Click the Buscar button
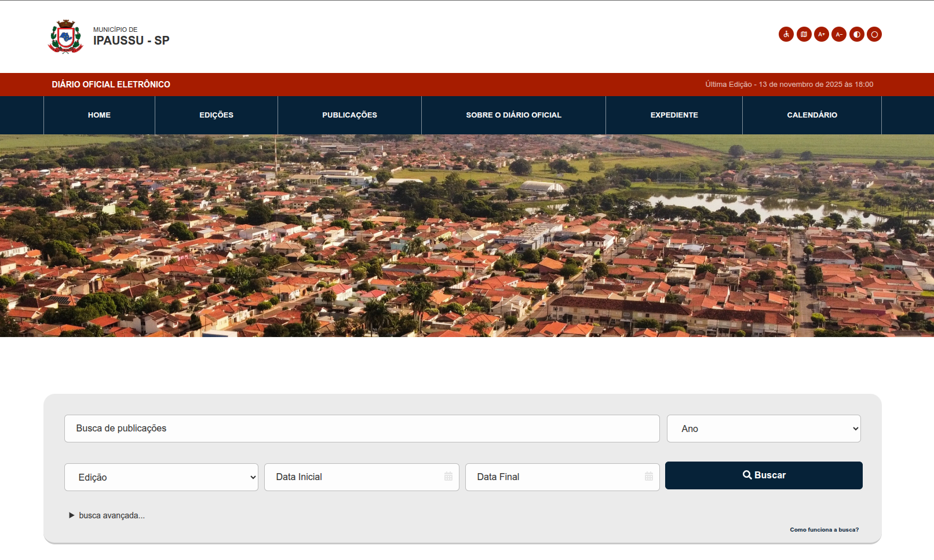Viewport: 934px width, 560px height. (x=764, y=475)
